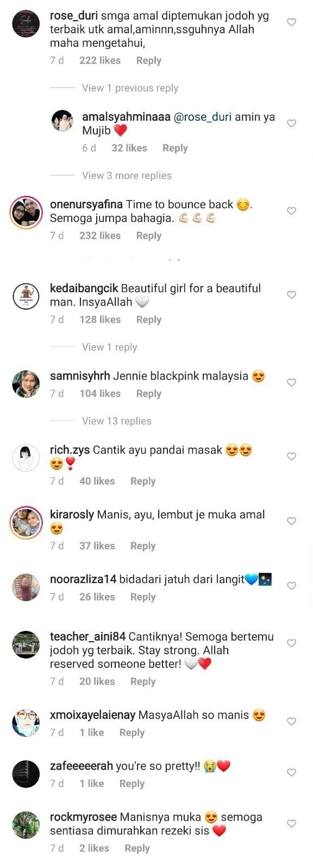Expand View 13 replies under samnisyhrh
This screenshot has height=868, width=313.
(x=117, y=421)
